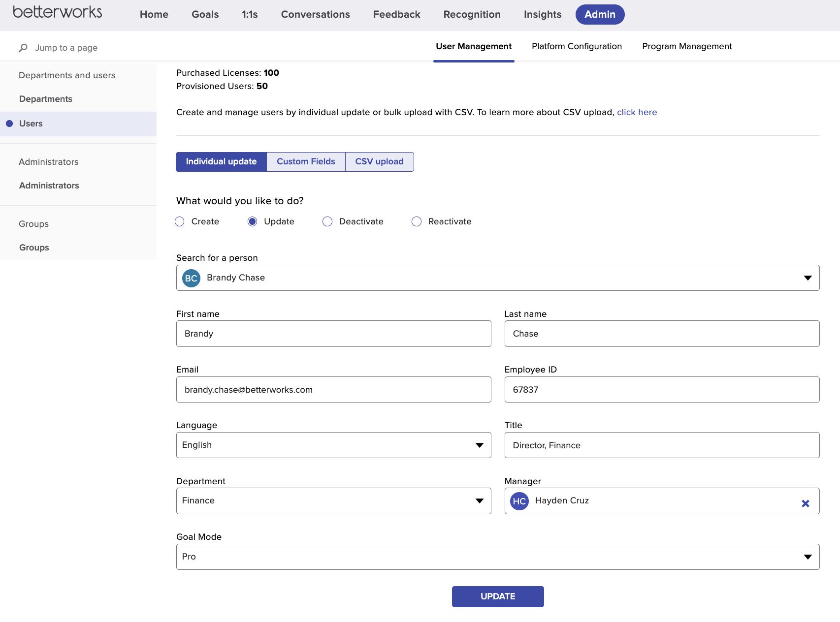
Task: Open the Feedback nav item
Action: (x=397, y=14)
